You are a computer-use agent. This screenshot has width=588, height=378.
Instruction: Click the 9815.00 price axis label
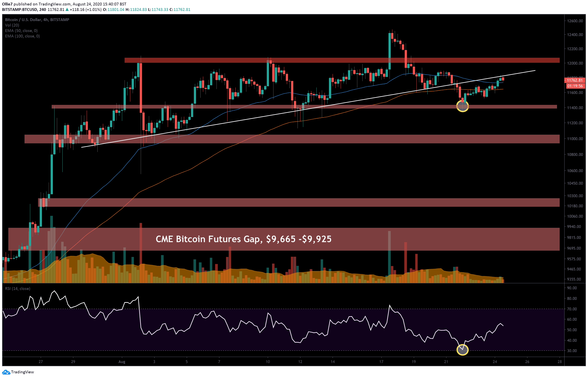point(574,238)
